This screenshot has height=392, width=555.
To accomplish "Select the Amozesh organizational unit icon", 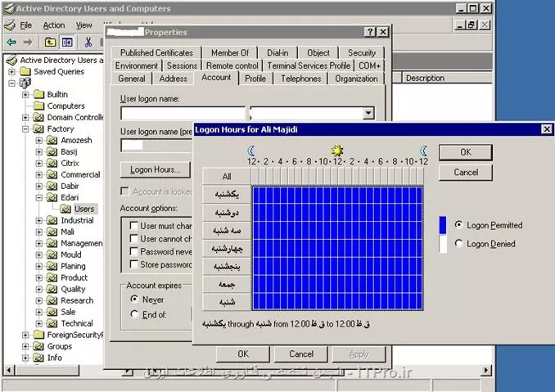I will pyautogui.click(x=52, y=141).
